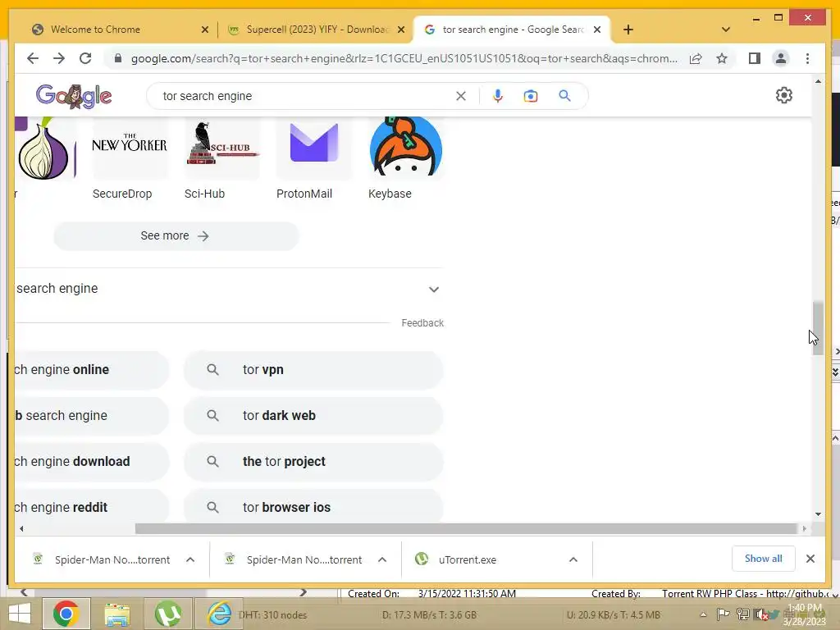Bookmark this page with the star
The image size is (840, 630).
722,58
